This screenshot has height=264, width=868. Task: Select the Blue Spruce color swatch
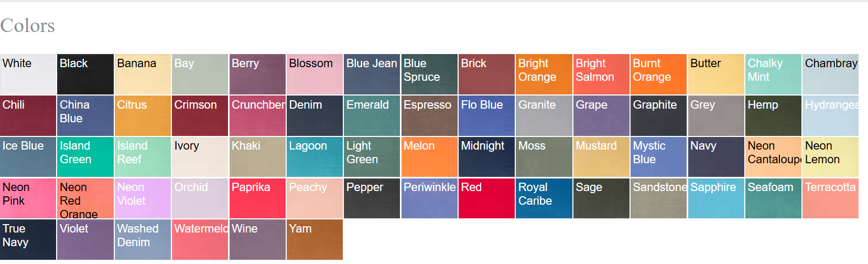[x=429, y=74]
